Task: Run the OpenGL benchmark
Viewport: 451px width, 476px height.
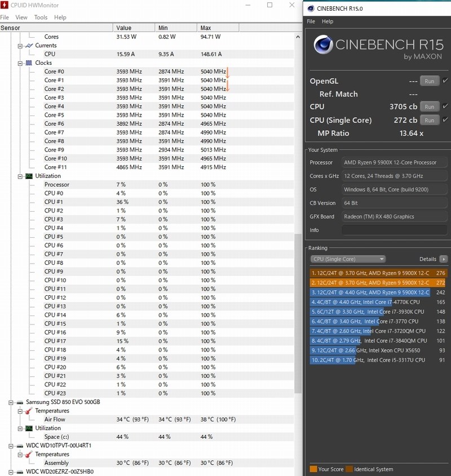Action: click(x=430, y=81)
